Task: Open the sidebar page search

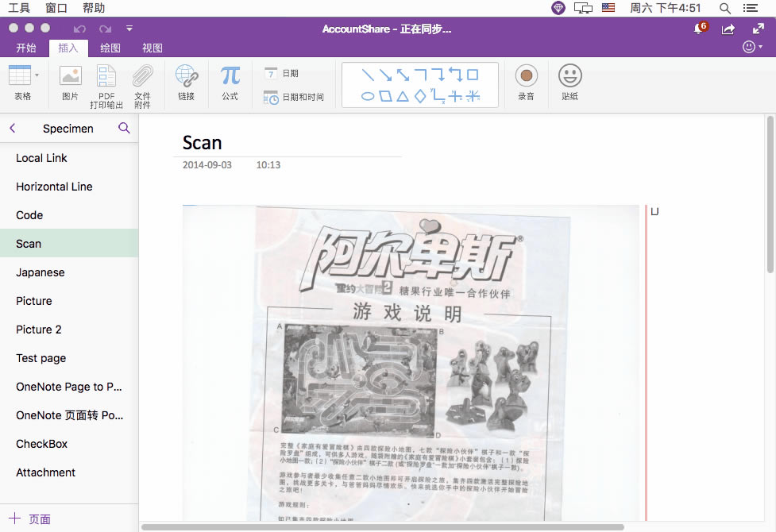Action: pyautogui.click(x=124, y=128)
